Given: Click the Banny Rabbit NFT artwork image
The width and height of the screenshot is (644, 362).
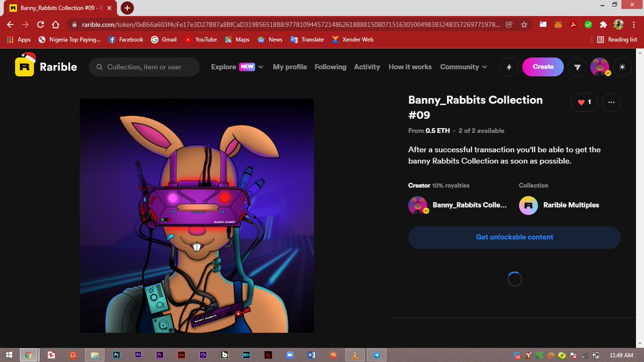Looking at the screenshot, I should click(196, 215).
